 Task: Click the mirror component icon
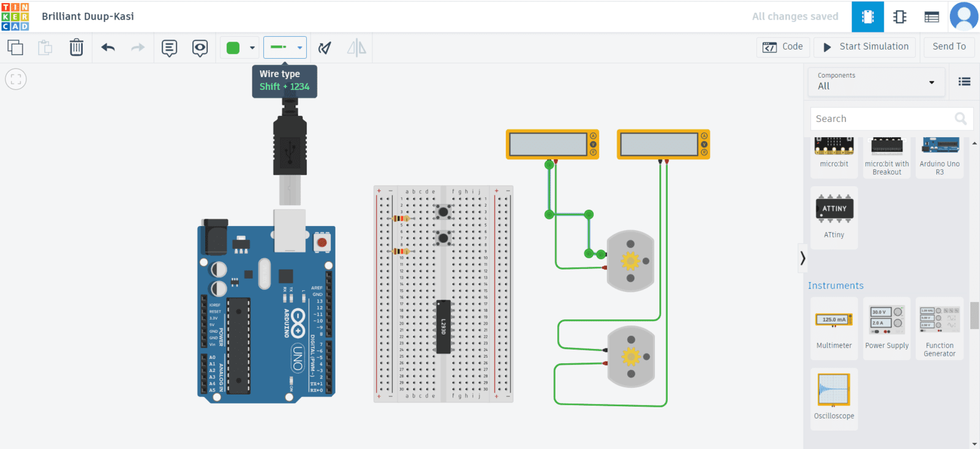356,47
